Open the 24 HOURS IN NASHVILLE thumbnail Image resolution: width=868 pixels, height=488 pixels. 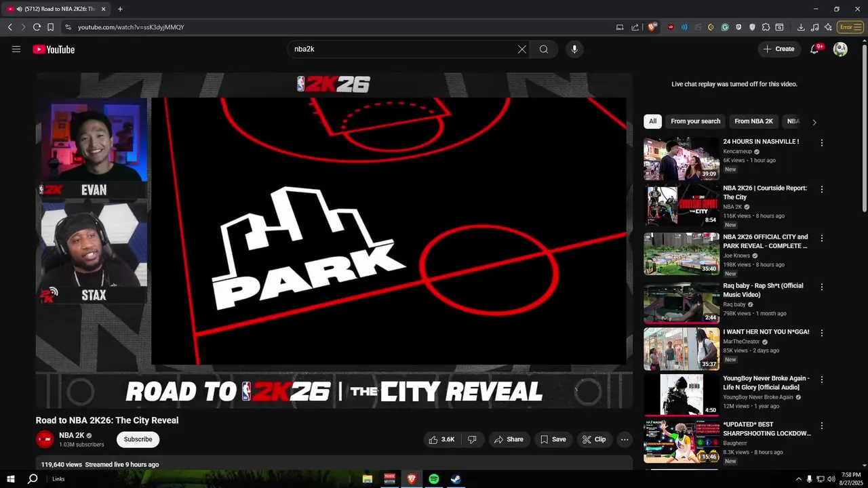click(682, 159)
